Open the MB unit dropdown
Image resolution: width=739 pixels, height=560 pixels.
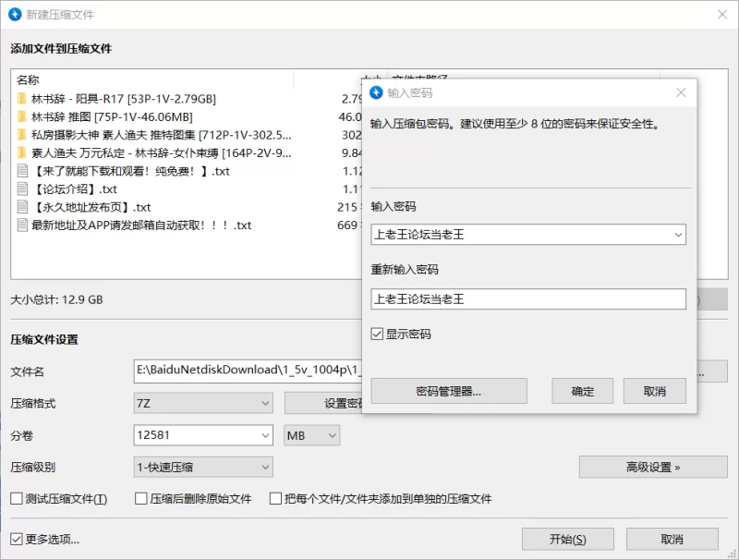coord(311,435)
